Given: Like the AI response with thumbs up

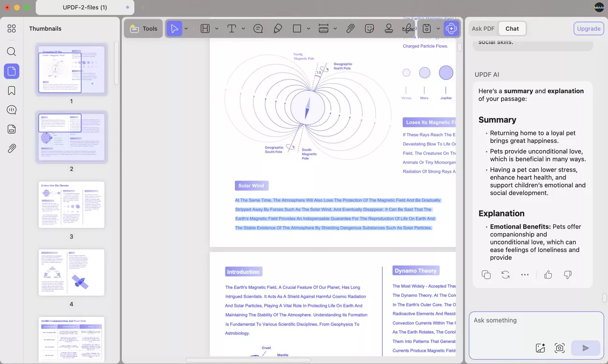Looking at the screenshot, I should pos(548,275).
